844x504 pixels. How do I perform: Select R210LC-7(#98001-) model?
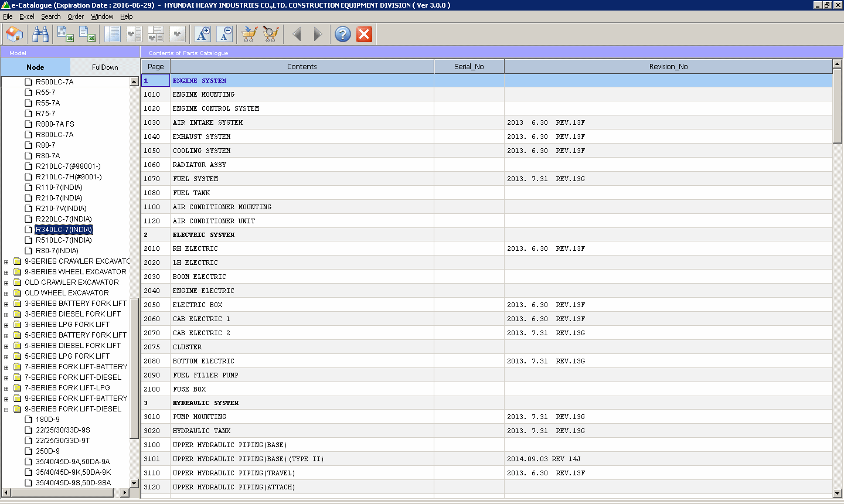tap(68, 166)
